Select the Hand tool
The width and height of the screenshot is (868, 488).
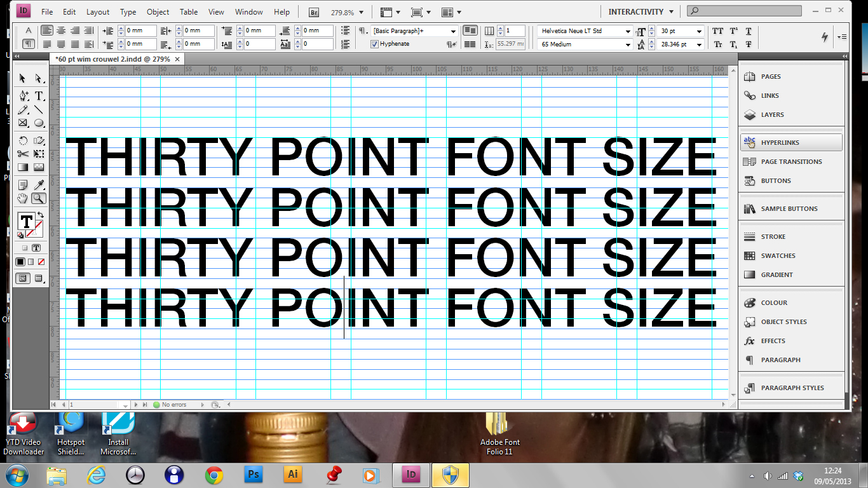(x=22, y=198)
